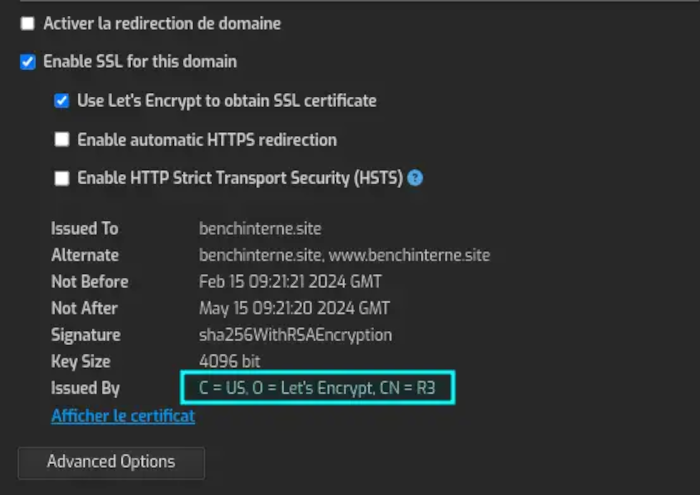Click the sha256WithRSAEncryption signature value
The image size is (700, 495).
pos(295,335)
